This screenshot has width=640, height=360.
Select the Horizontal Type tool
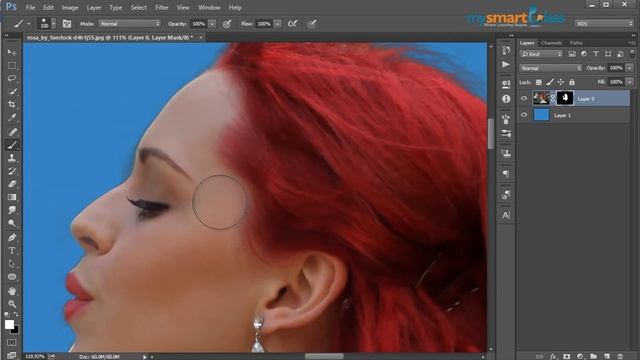(12, 250)
